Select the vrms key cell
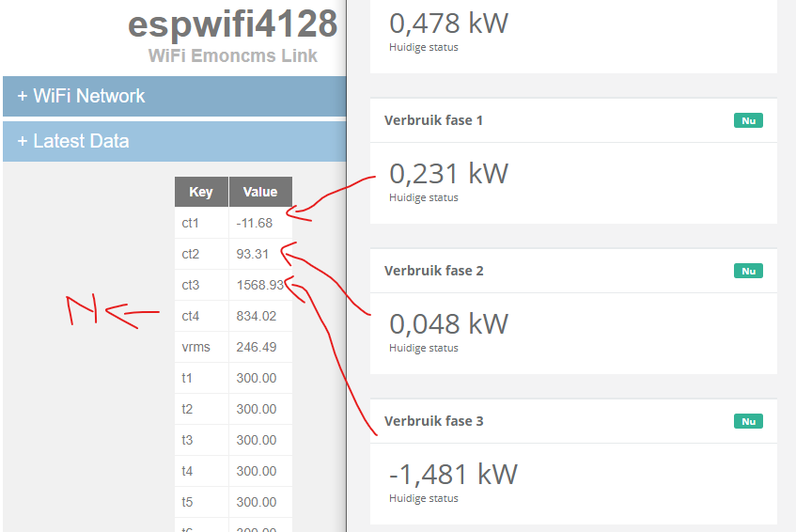 coord(201,347)
